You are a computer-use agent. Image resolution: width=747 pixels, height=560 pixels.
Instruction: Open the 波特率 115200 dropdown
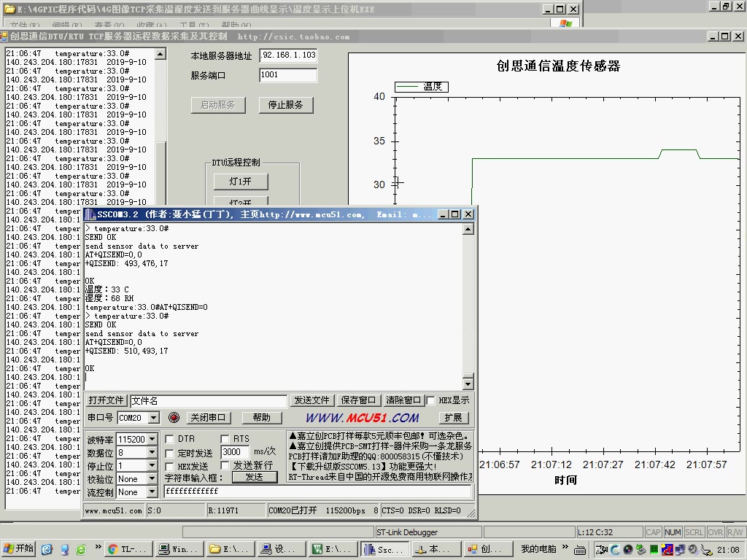click(x=152, y=439)
